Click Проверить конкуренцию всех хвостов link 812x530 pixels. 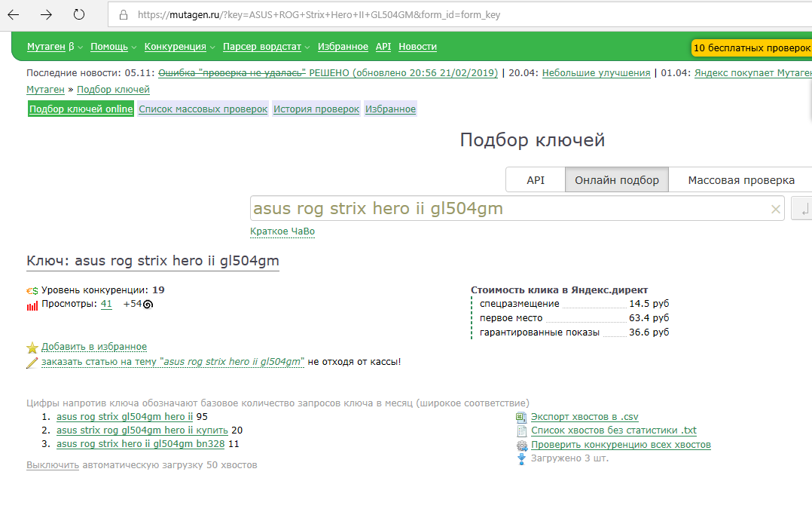point(621,445)
